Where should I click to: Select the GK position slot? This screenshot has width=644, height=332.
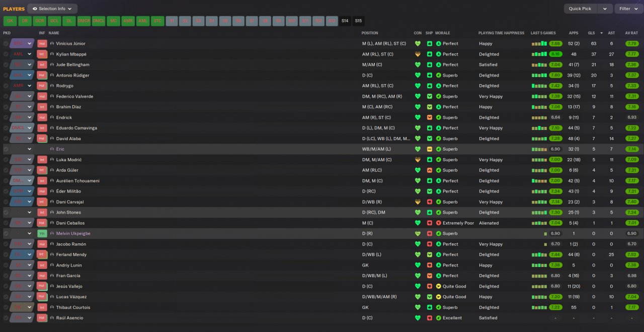pyautogui.click(x=10, y=21)
